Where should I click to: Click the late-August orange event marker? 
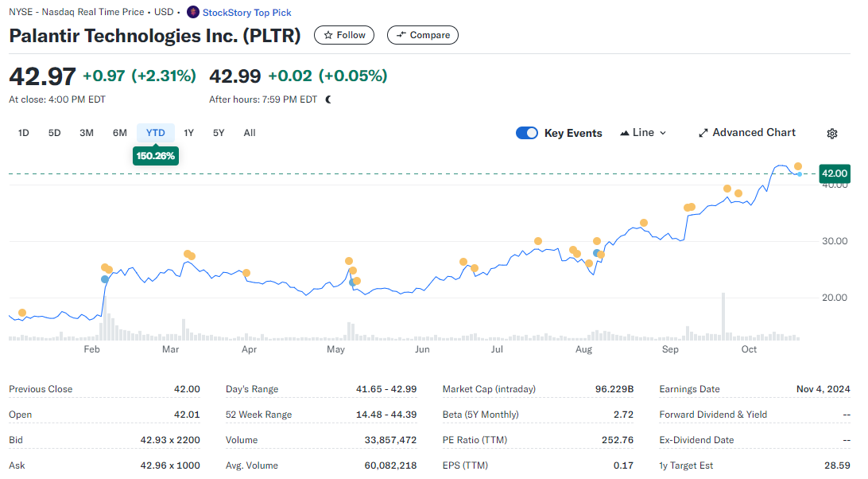click(x=643, y=223)
